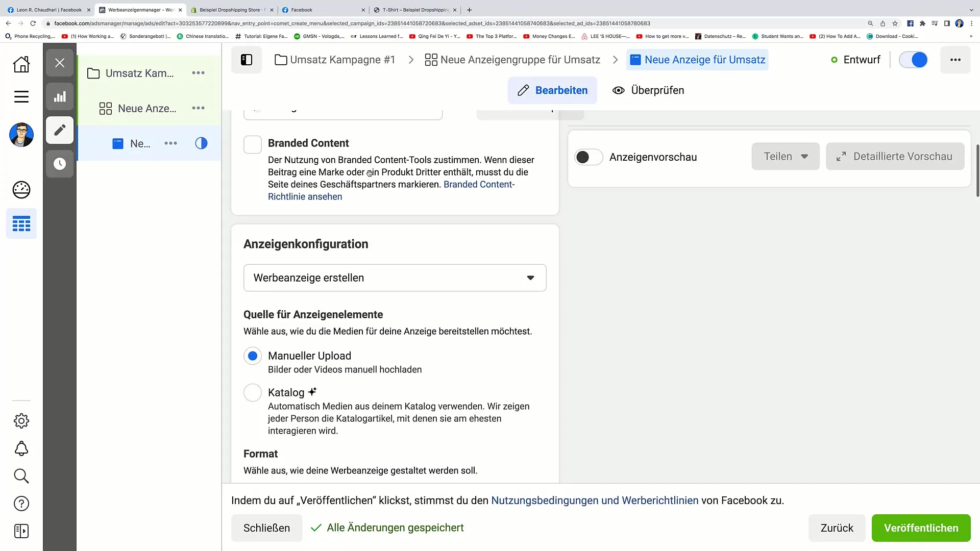Screen dimensions: 980x551
Task: Click the Zurück button
Action: pyautogui.click(x=837, y=528)
